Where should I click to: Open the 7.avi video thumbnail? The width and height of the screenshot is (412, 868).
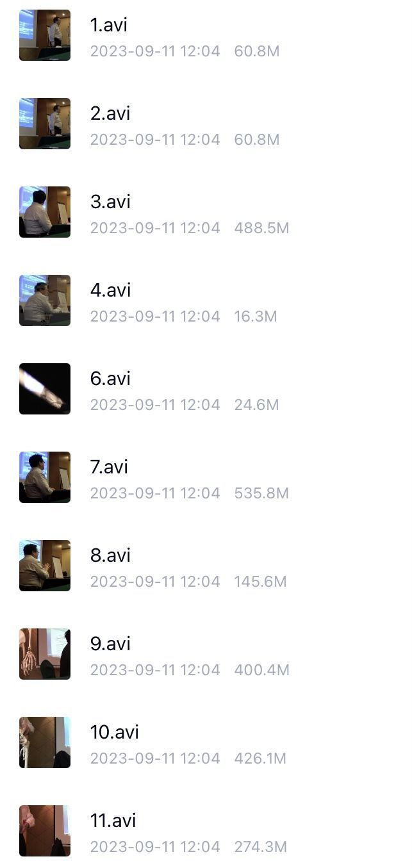pyautogui.click(x=45, y=477)
